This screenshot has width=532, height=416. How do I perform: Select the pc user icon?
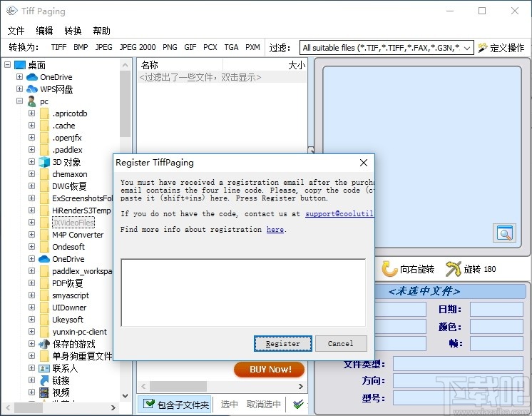click(32, 101)
